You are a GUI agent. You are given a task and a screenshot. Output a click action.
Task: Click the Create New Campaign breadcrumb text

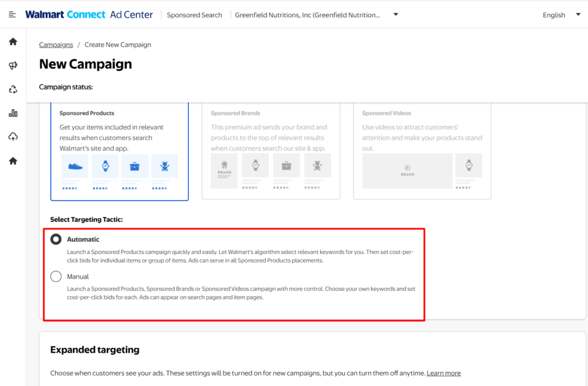[118, 45]
